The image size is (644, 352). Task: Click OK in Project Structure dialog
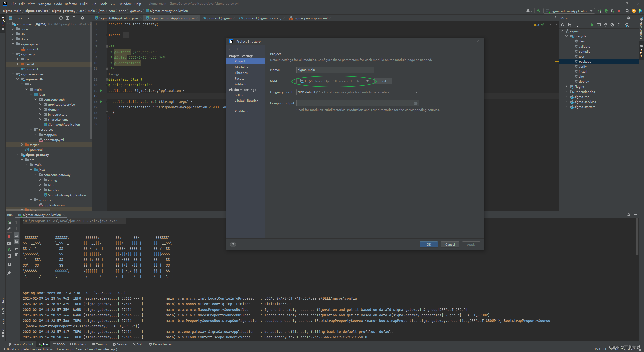point(429,244)
